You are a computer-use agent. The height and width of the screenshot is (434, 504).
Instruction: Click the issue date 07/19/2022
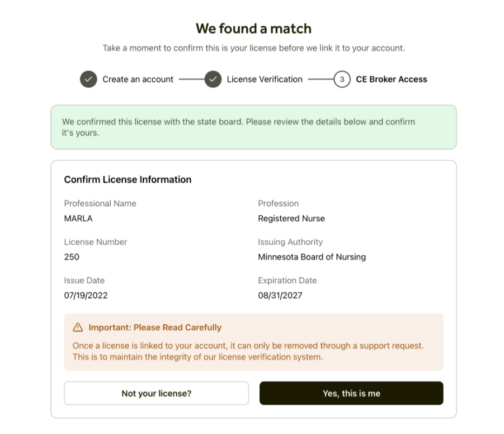click(x=86, y=295)
